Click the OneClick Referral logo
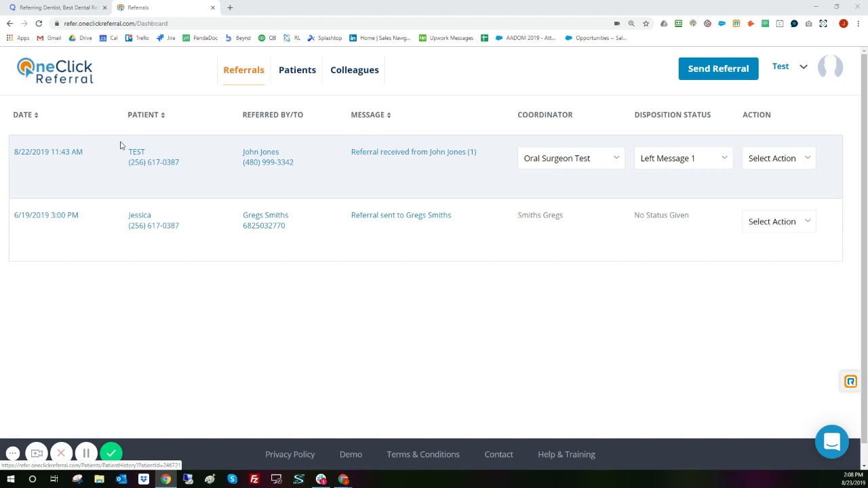The image size is (868, 488). (x=55, y=70)
